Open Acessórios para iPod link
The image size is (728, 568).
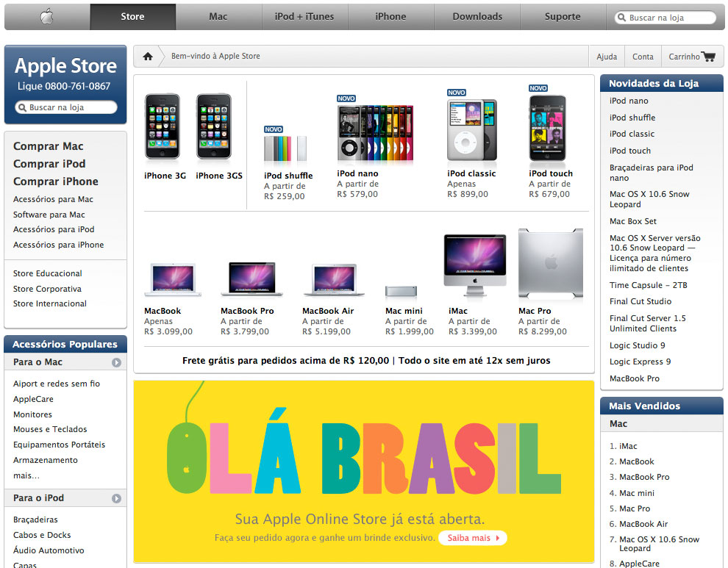(54, 229)
